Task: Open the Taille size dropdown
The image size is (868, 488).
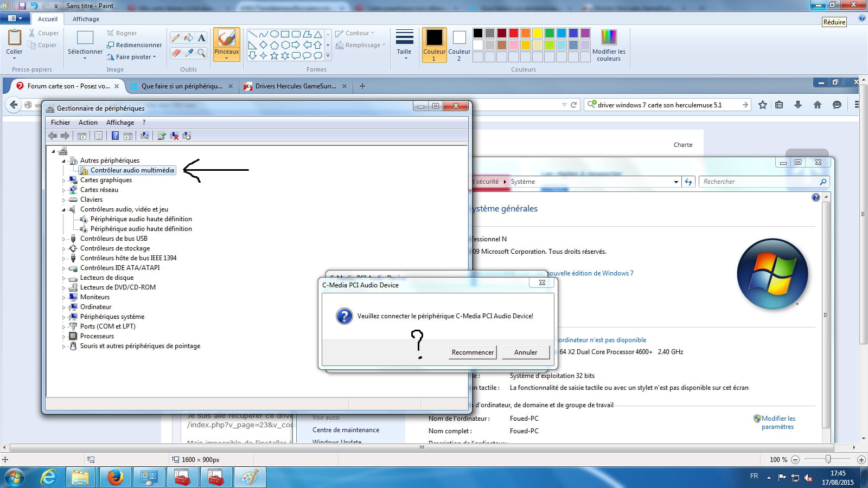Action: (x=404, y=44)
